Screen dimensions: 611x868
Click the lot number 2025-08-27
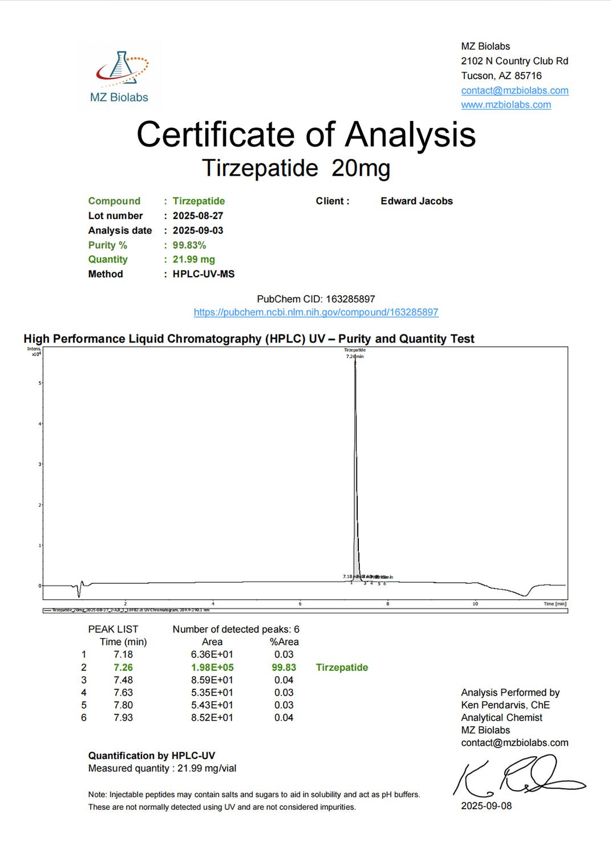coord(197,216)
